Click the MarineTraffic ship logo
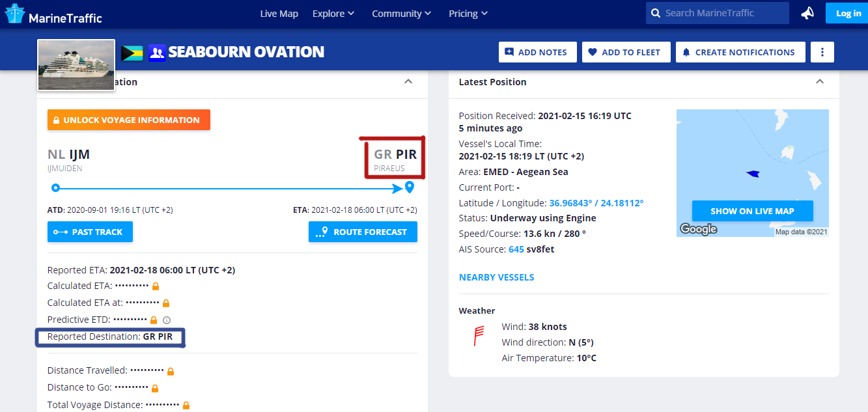 tap(14, 14)
